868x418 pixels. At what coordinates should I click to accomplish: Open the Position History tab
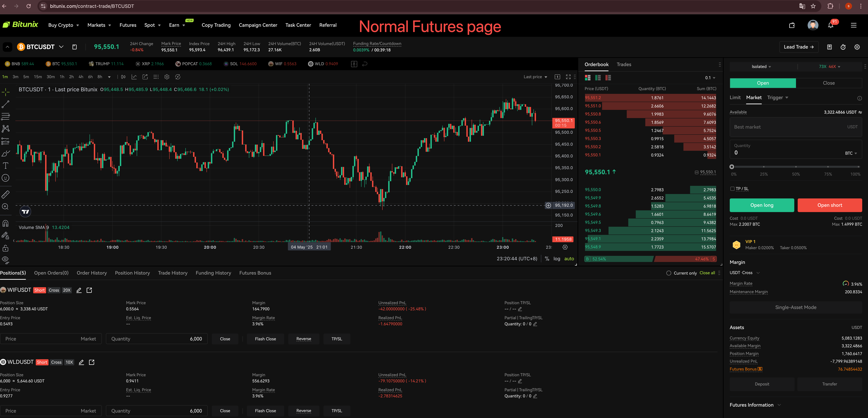[132, 273]
